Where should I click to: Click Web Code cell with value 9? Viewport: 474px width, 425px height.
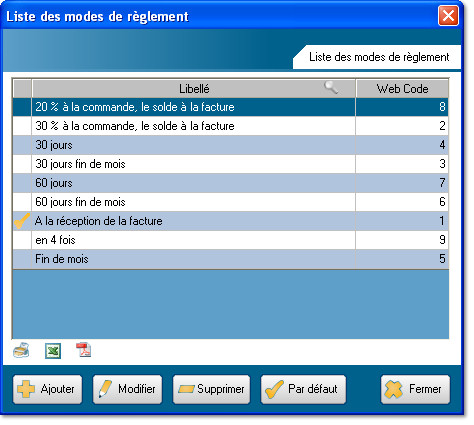point(402,240)
